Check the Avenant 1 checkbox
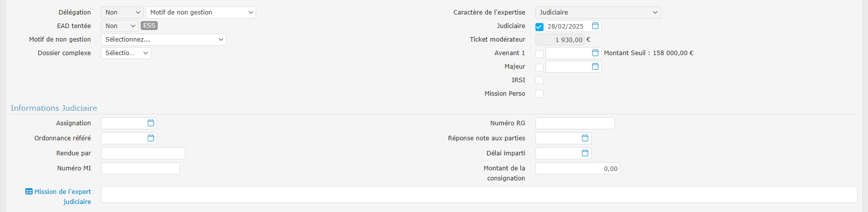This screenshot has width=868, height=212. [539, 54]
